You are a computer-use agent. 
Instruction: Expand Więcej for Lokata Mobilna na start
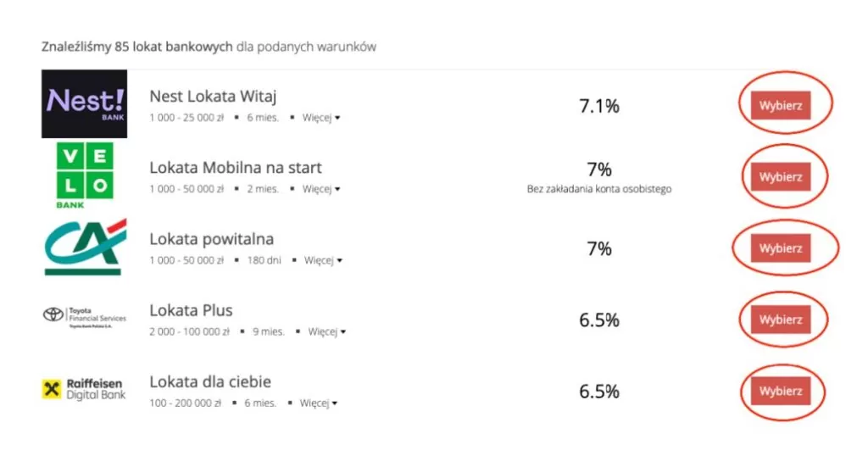coord(320,189)
